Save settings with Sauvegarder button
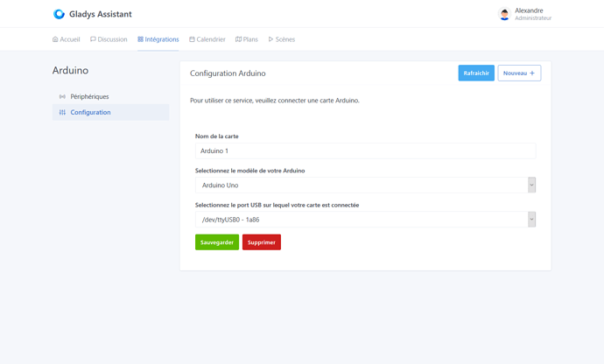The width and height of the screenshot is (604, 364). point(217,242)
